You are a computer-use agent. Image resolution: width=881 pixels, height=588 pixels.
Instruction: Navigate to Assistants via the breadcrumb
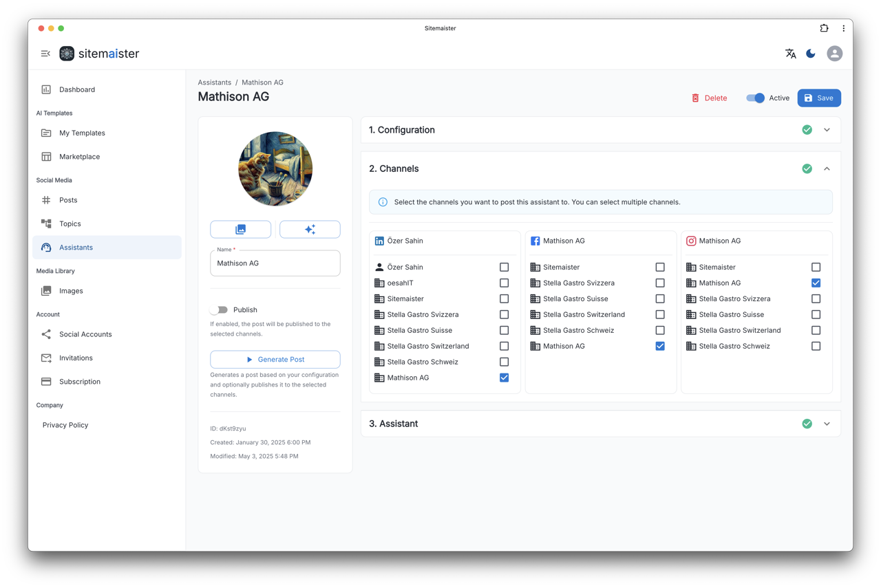[x=214, y=82]
